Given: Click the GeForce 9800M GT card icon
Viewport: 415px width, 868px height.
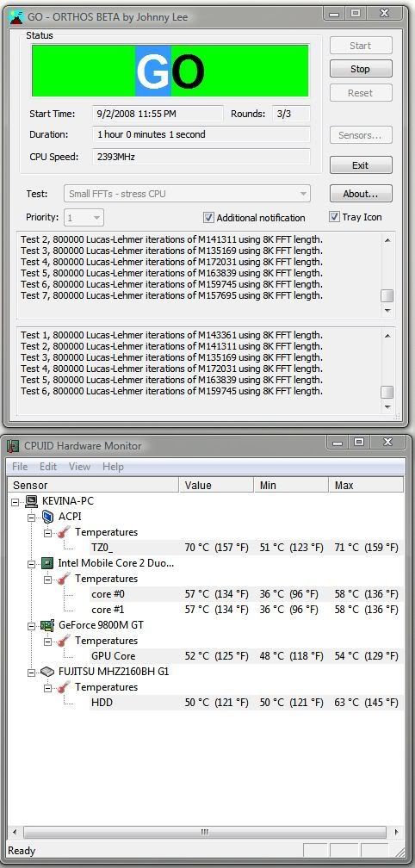Looking at the screenshot, I should click(48, 625).
